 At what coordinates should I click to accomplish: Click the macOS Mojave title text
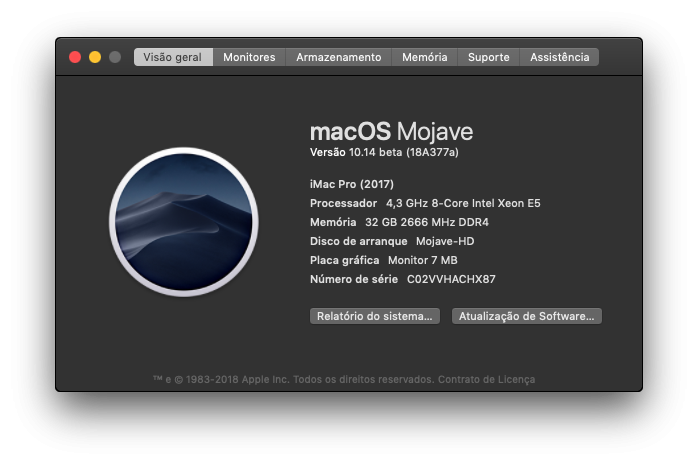pos(391,132)
